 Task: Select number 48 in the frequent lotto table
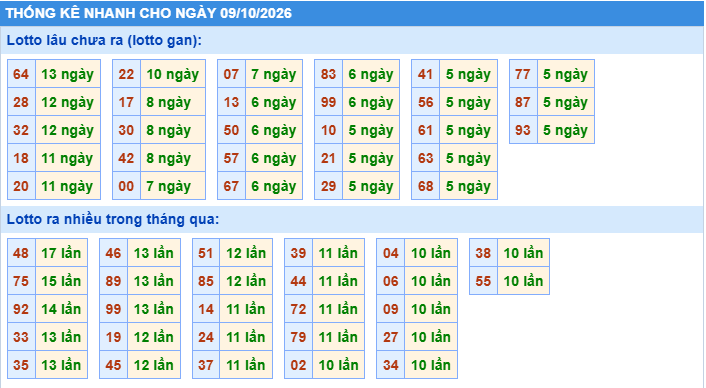point(21,253)
